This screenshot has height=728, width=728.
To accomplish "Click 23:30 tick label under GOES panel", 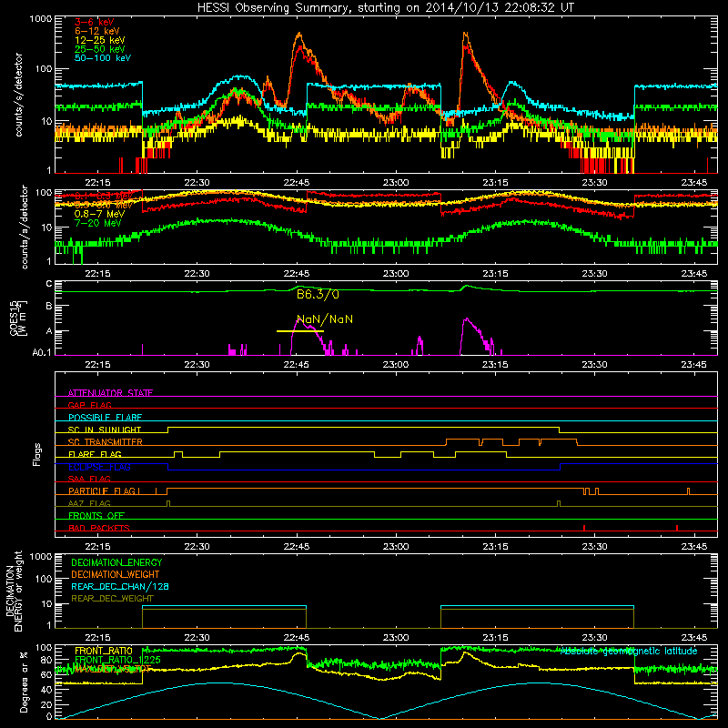I will pos(594,365).
